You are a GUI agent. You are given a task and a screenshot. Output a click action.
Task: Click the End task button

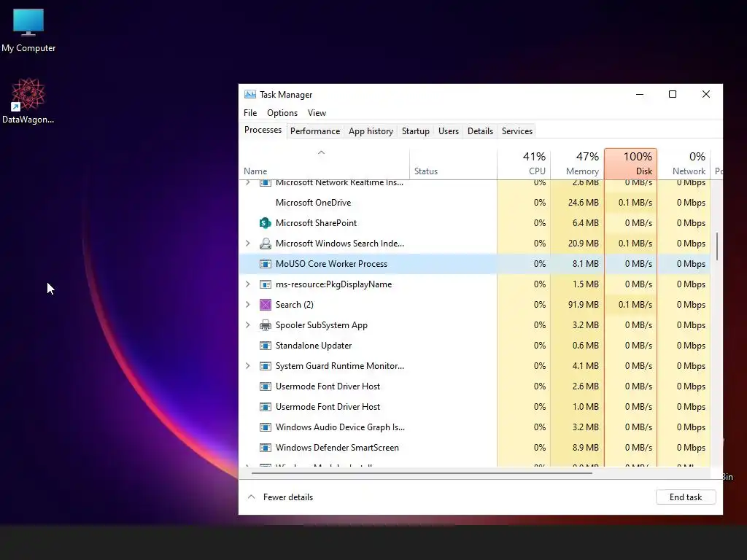point(686,497)
